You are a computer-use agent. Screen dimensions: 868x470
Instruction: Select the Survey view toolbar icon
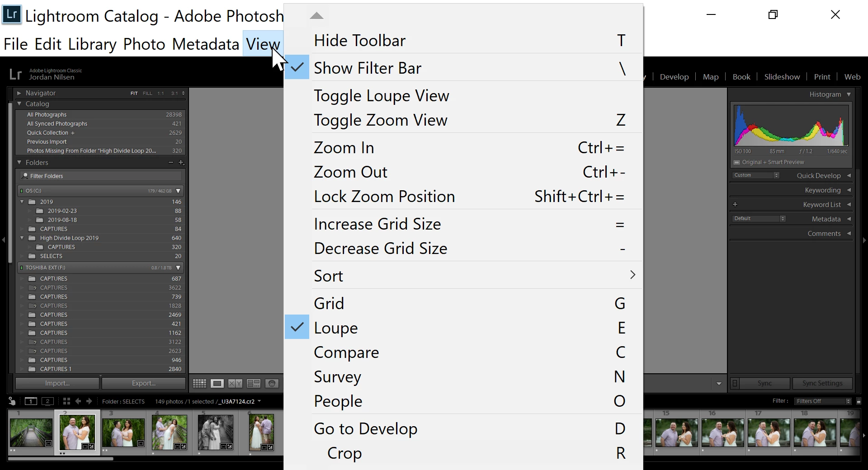(x=254, y=384)
